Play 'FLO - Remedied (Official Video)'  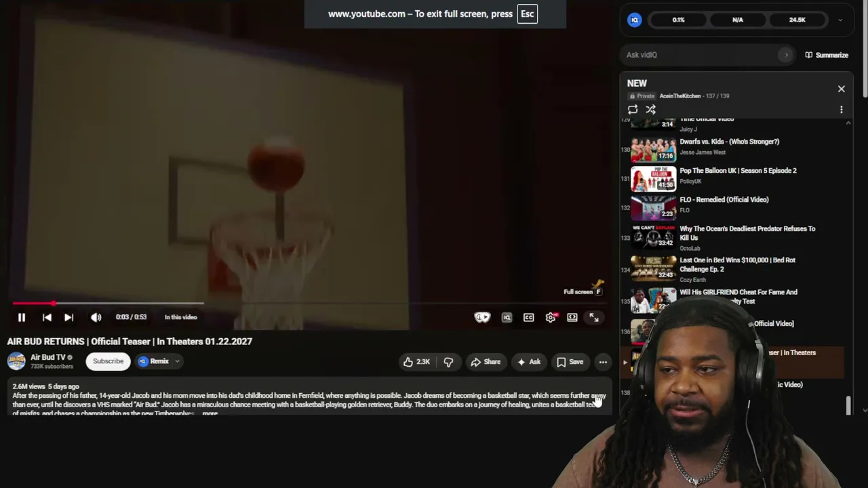724,200
